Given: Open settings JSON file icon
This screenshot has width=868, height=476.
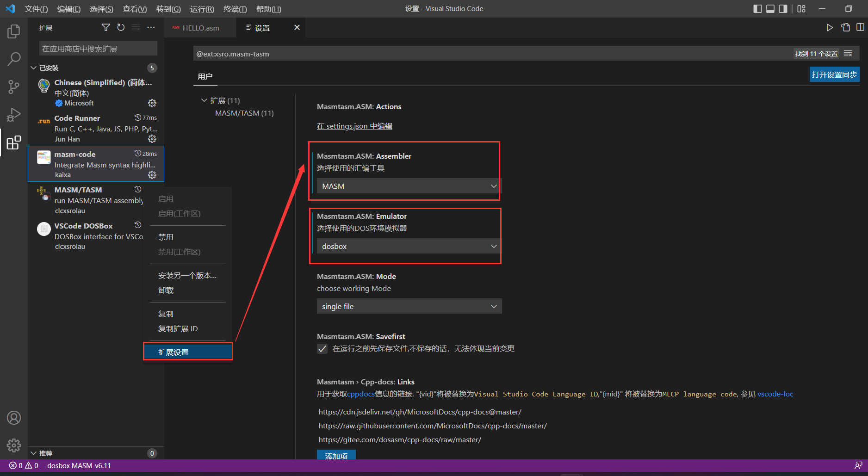Looking at the screenshot, I should click(845, 28).
